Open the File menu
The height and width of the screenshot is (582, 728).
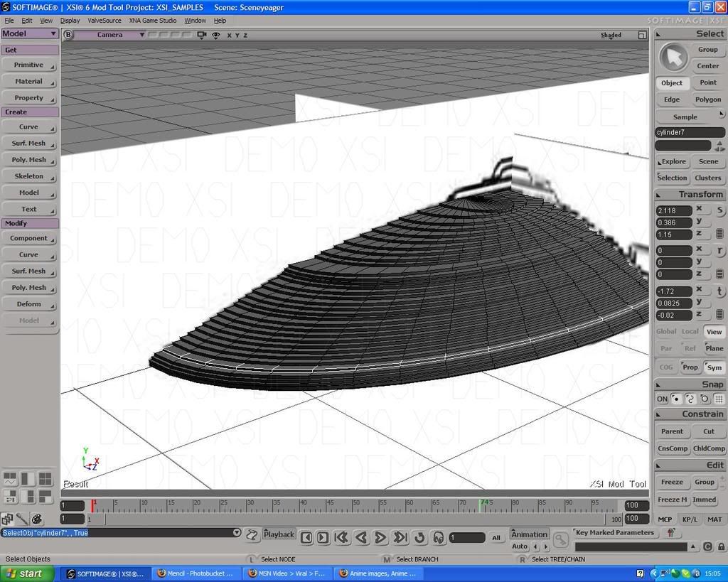[9, 21]
